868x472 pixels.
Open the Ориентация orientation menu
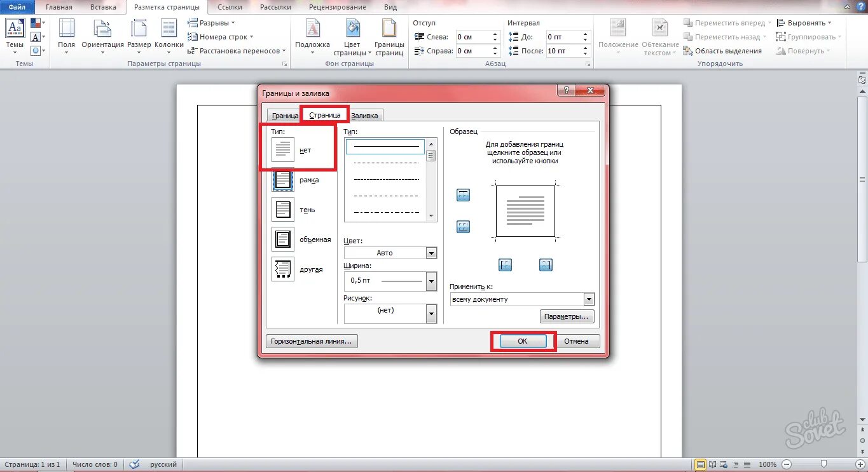(x=102, y=37)
